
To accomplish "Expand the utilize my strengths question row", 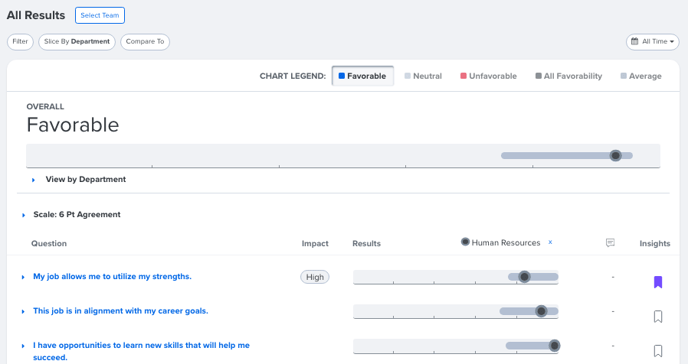I will tap(23, 277).
